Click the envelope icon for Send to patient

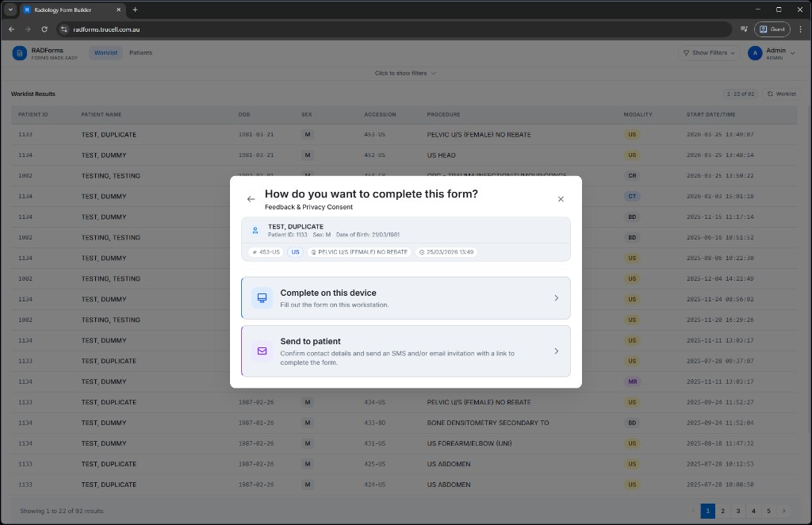tap(262, 351)
